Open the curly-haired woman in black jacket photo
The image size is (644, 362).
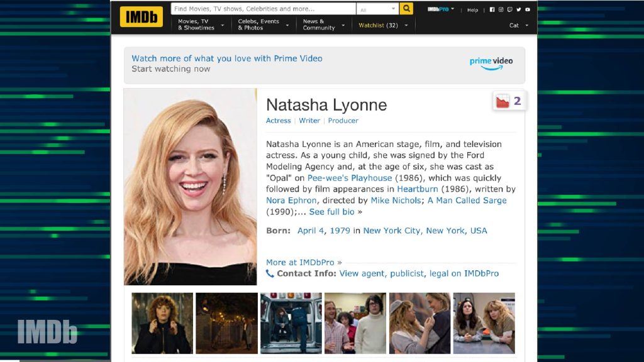[162, 323]
